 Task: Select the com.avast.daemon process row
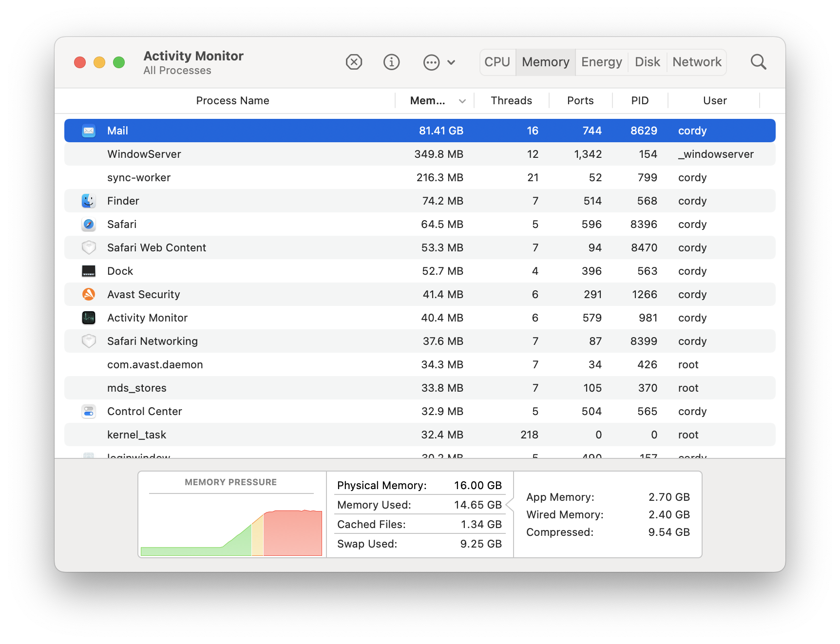420,364
